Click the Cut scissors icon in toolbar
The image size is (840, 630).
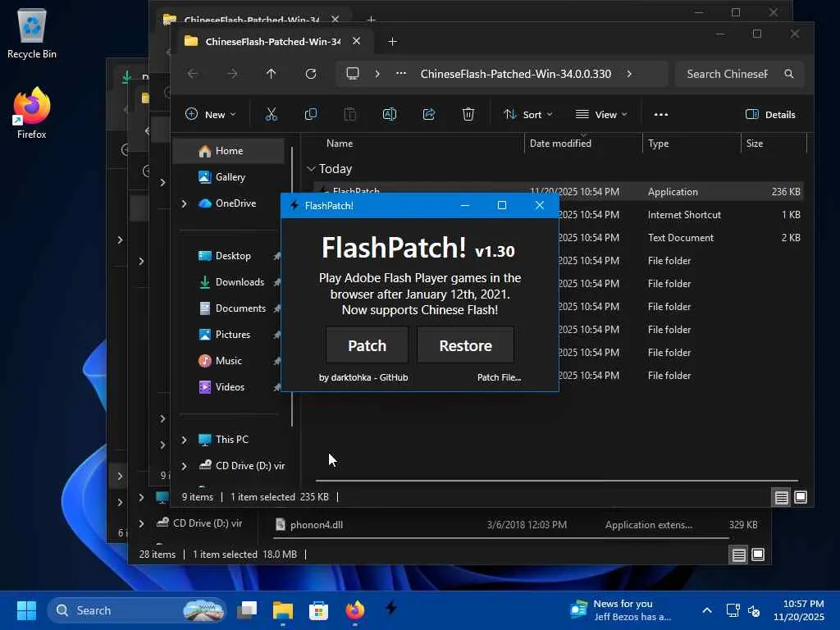click(271, 114)
